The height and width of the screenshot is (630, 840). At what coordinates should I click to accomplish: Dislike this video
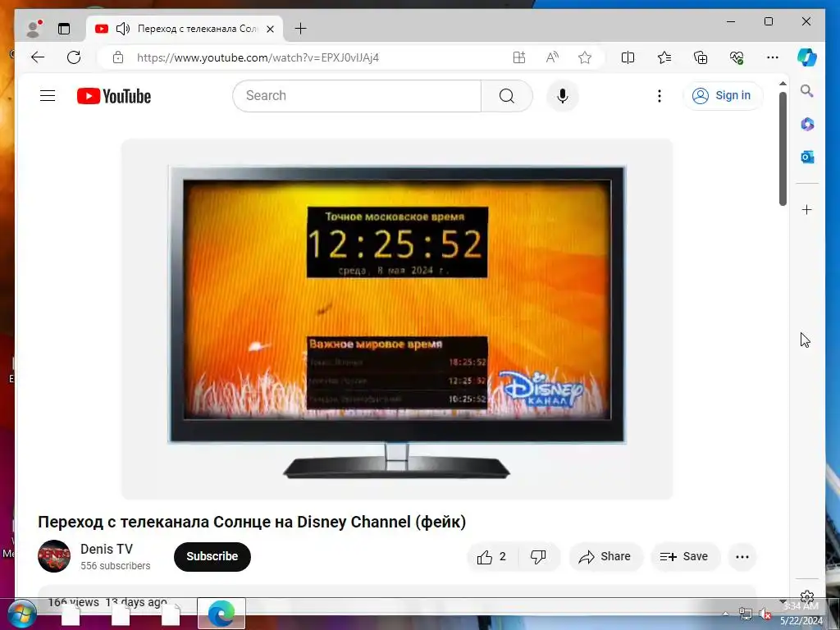[539, 557]
